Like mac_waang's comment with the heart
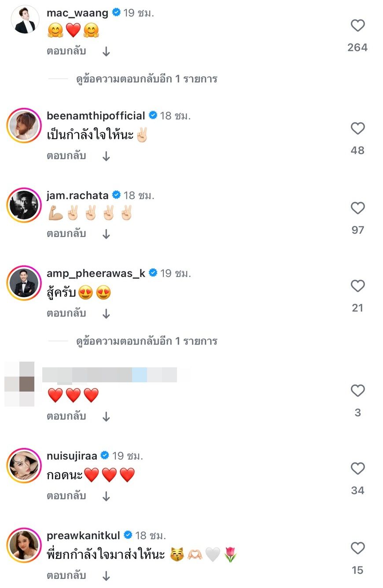383x588 pixels. point(357,26)
